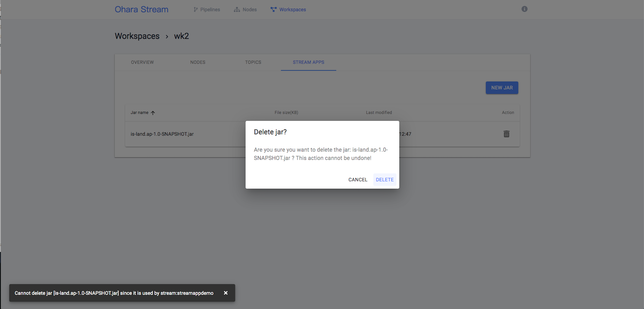Select the is-land.ap-1.0-SNAPSHOT.jar row name

162,134
